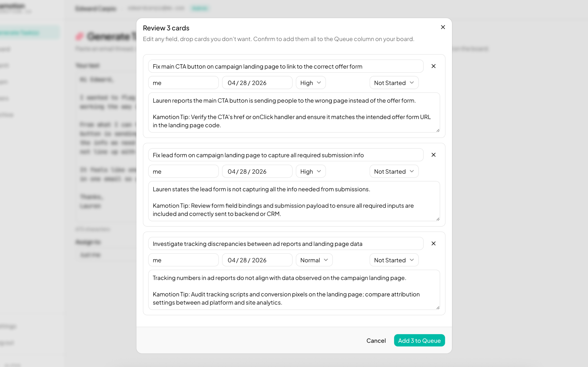The width and height of the screenshot is (588, 367).
Task: Open Not Started status dropdown on lead form card
Action: point(394,171)
